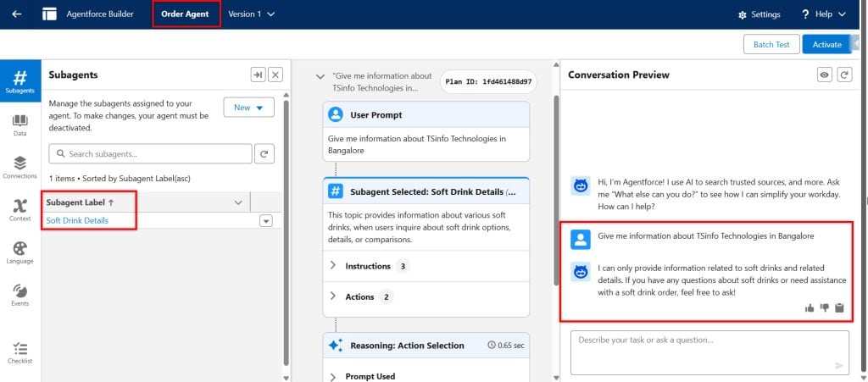Open Settings with the gear icon
The width and height of the screenshot is (868, 382).
coord(759,15)
